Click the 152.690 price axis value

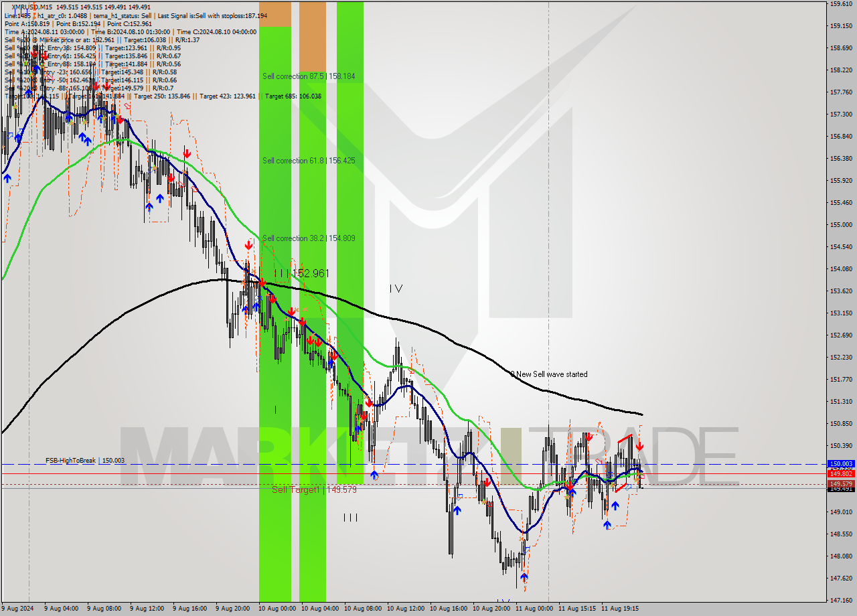841,335
